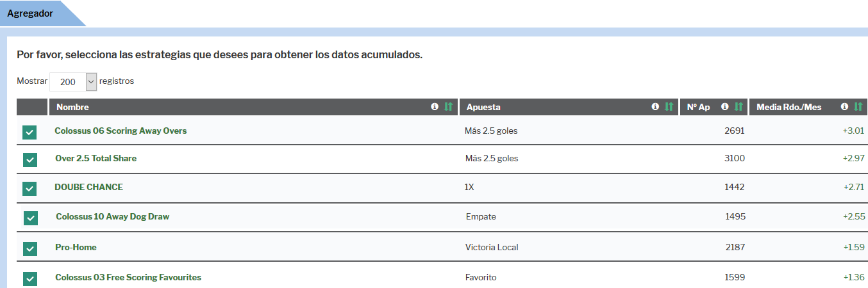Sort by Media Rdo./Mes column arrows
868x288 pixels.
[858, 107]
